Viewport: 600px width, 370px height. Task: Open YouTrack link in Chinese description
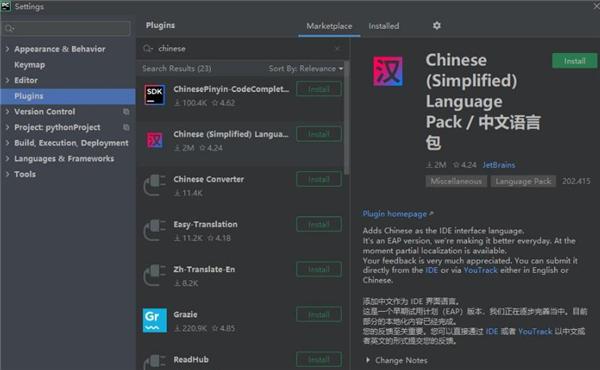pyautogui.click(x=535, y=331)
